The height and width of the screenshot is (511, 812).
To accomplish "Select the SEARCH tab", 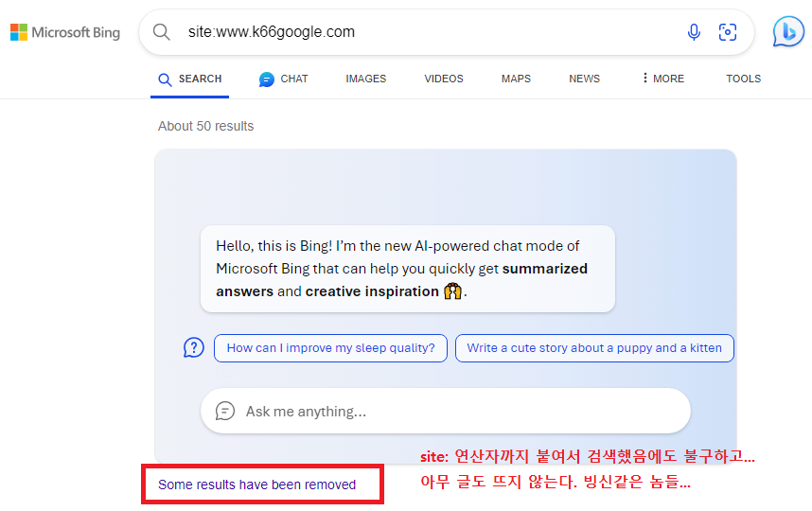I will click(x=189, y=79).
